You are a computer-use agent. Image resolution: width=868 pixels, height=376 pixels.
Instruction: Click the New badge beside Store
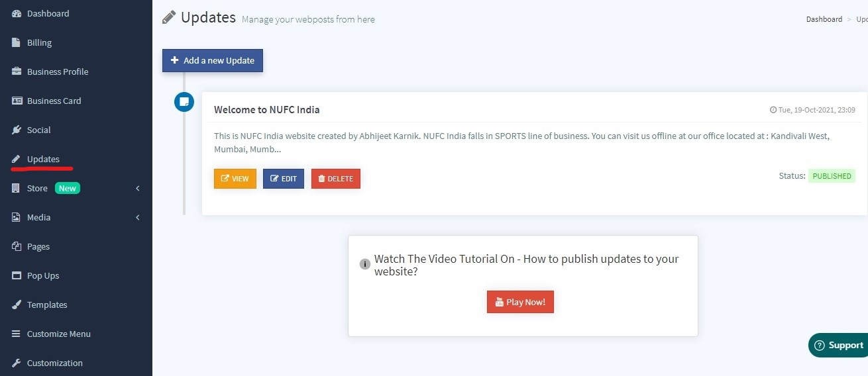[x=67, y=188]
